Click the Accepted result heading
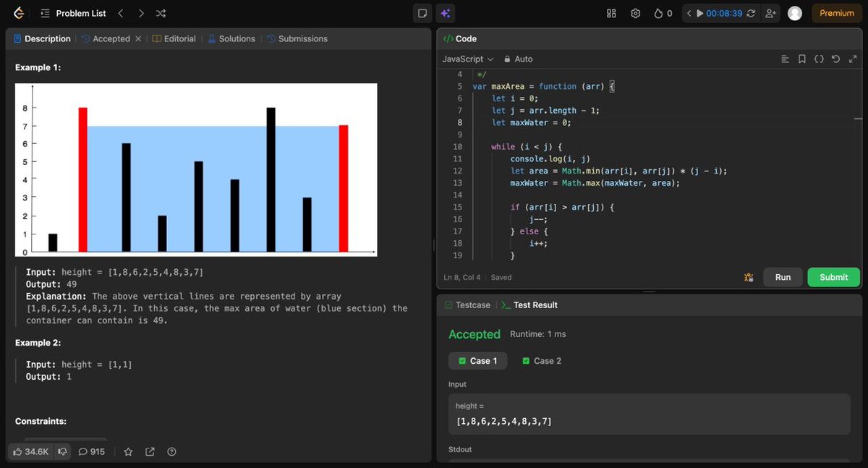 [475, 334]
